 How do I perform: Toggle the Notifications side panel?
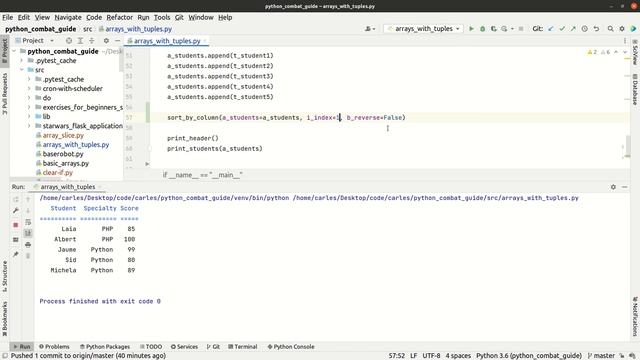[x=635, y=316]
